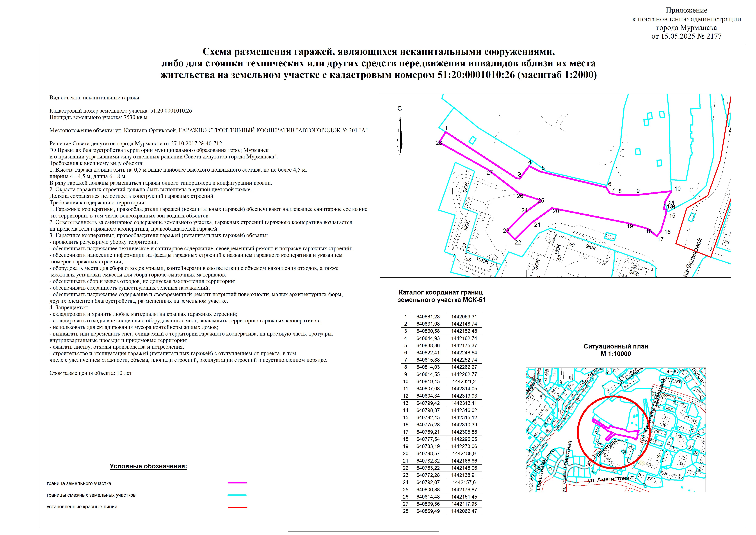Screen dimensions: 756x535
Task: Click the red legend line sample
Action: 237,507
